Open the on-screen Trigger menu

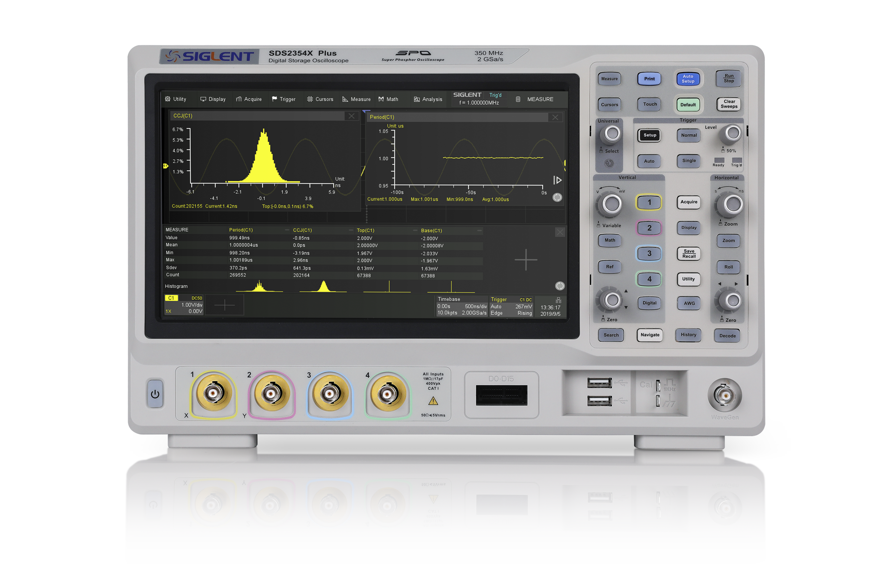coord(284,99)
